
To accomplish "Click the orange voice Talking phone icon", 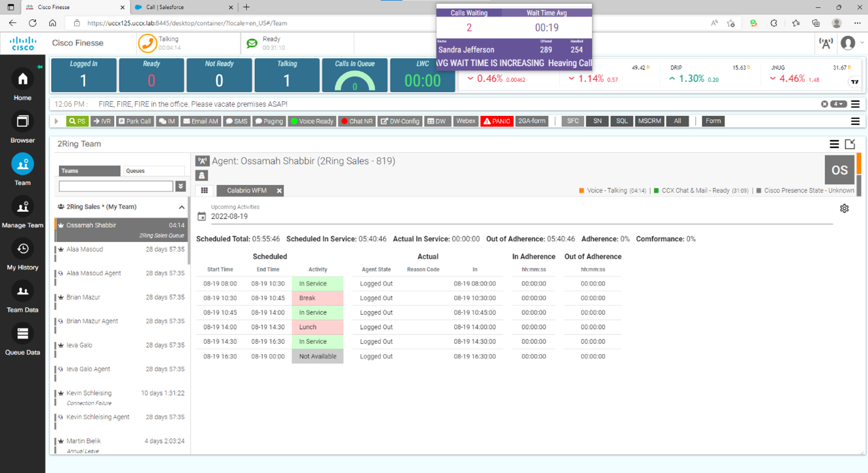I will (147, 43).
